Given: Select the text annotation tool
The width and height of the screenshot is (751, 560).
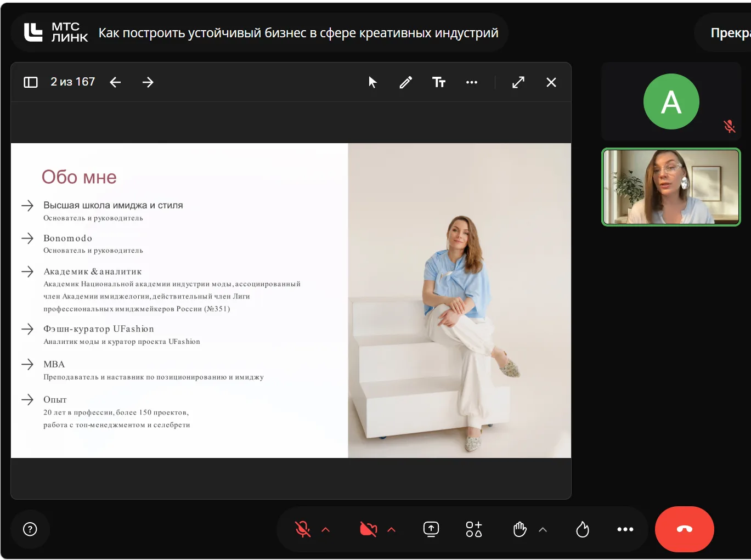Looking at the screenshot, I should (x=439, y=82).
